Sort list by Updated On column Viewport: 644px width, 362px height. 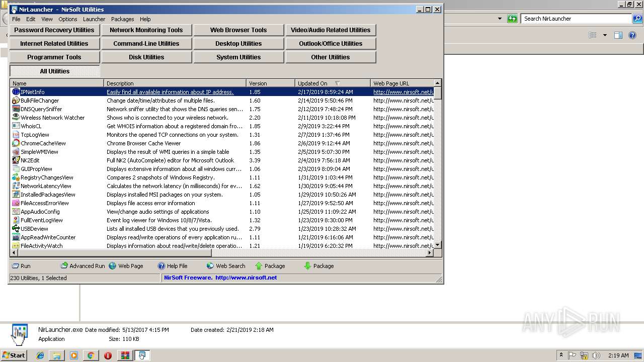pos(333,83)
